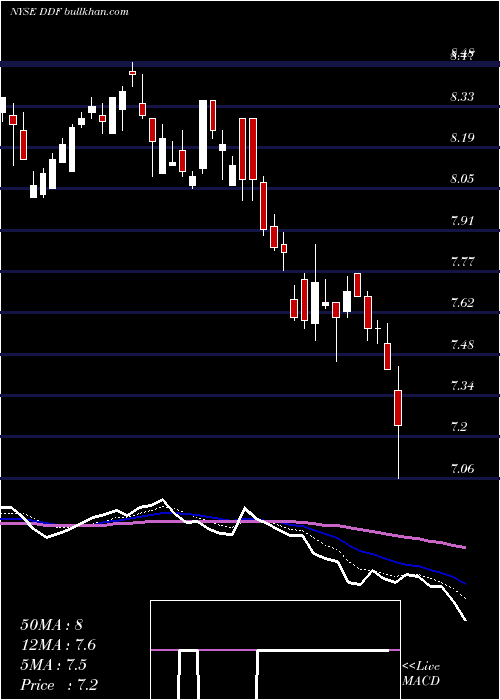The height and width of the screenshot is (700, 500).
Task: Click the 7.34 price axis label
Action: click(x=462, y=385)
